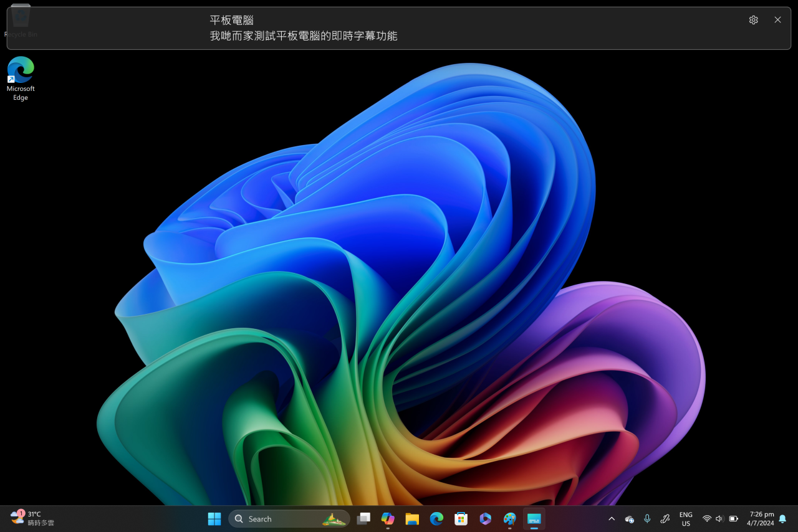Open the Microsoft Store
The height and width of the screenshot is (532, 798).
tap(460, 518)
